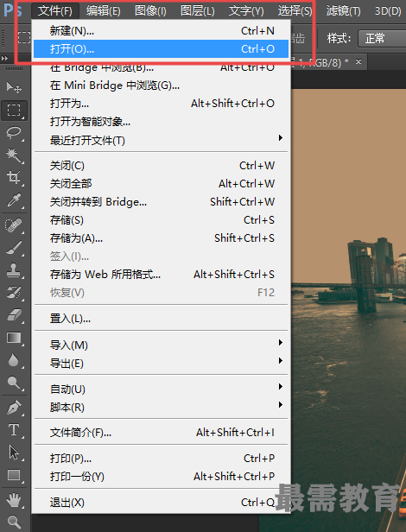Viewport: 406px width, 532px height.
Task: Select the Magic Wand tool
Action: point(14,155)
